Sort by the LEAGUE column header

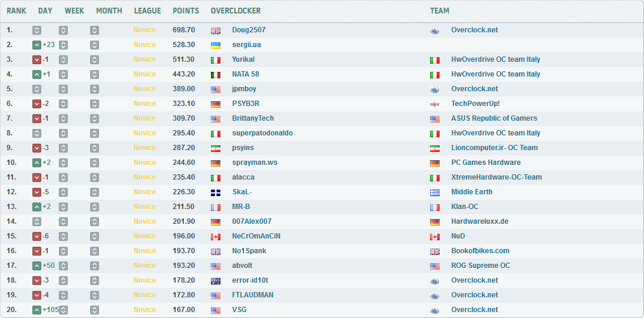[x=147, y=11]
